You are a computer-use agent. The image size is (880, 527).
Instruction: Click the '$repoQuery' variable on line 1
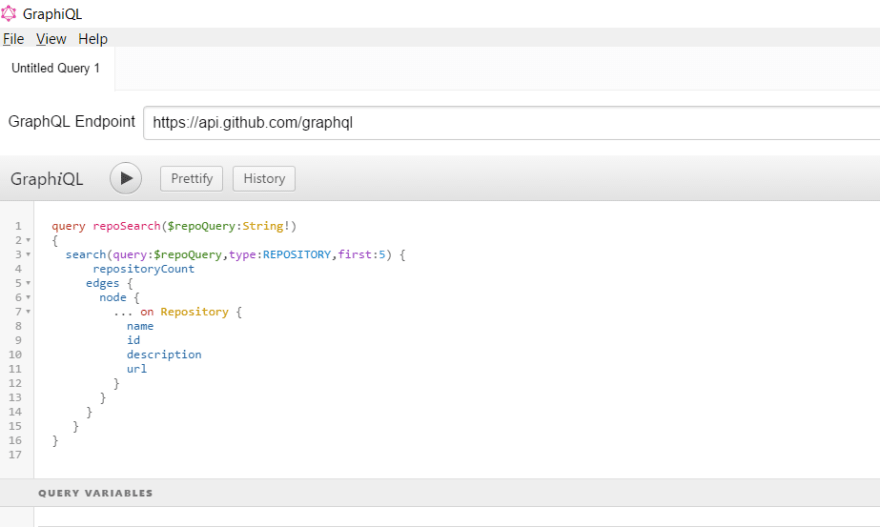201,226
